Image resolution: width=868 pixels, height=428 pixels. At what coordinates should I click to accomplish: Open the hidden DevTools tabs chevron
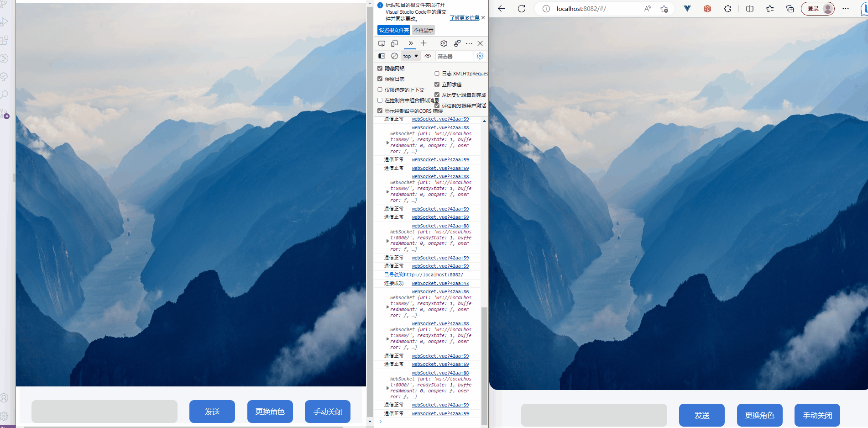point(410,43)
